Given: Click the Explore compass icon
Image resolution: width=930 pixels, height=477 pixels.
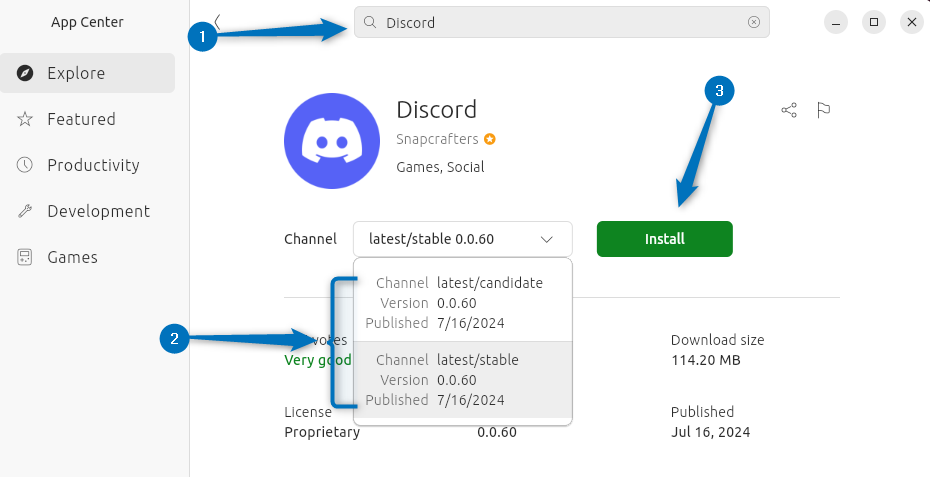Looking at the screenshot, I should [x=25, y=74].
